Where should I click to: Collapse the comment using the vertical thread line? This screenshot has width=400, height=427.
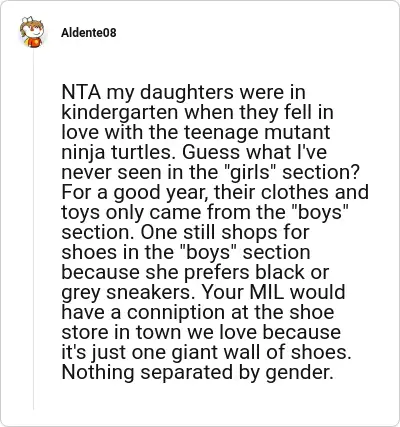33,230
